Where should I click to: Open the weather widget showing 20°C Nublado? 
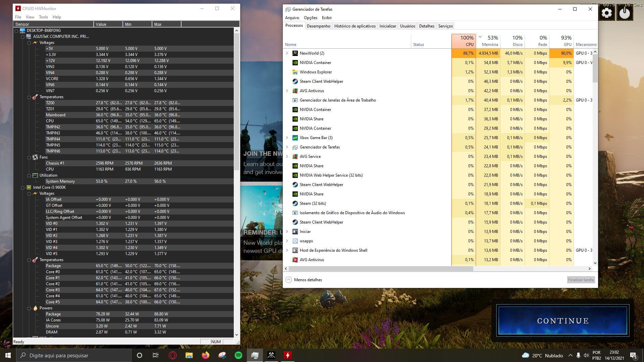point(542,355)
